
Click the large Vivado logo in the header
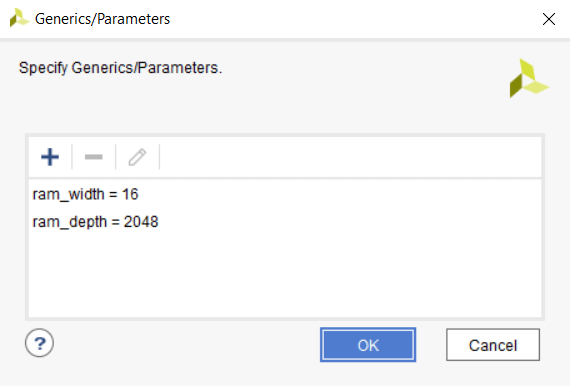click(529, 78)
